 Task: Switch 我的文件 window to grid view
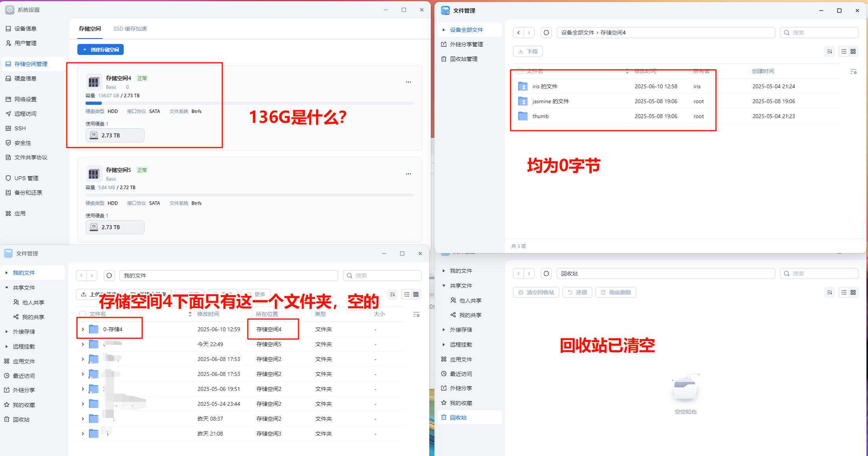pos(416,294)
